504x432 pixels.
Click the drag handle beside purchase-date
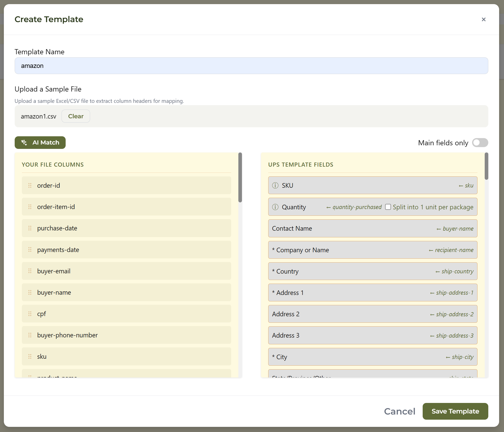[x=30, y=228]
